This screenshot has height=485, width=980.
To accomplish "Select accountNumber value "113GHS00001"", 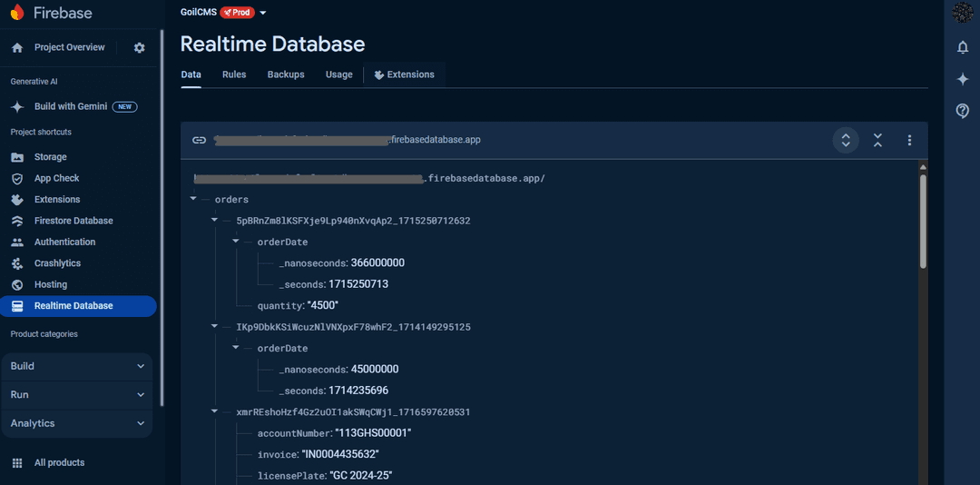I will [373, 433].
